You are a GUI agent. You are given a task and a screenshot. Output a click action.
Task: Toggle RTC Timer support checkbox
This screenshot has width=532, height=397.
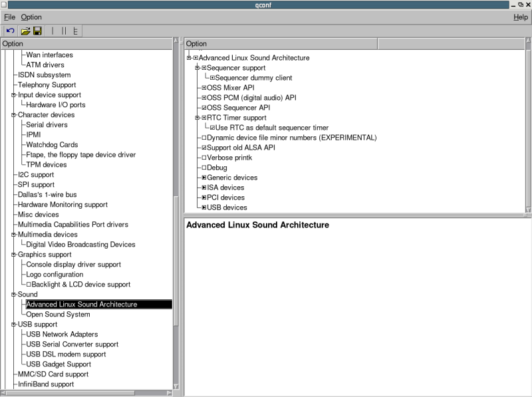(x=204, y=118)
